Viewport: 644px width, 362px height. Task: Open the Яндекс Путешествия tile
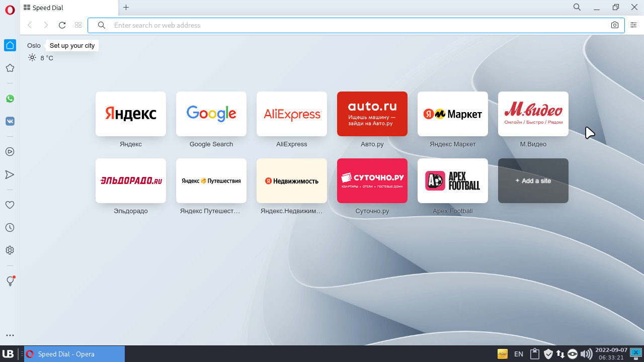click(x=211, y=180)
